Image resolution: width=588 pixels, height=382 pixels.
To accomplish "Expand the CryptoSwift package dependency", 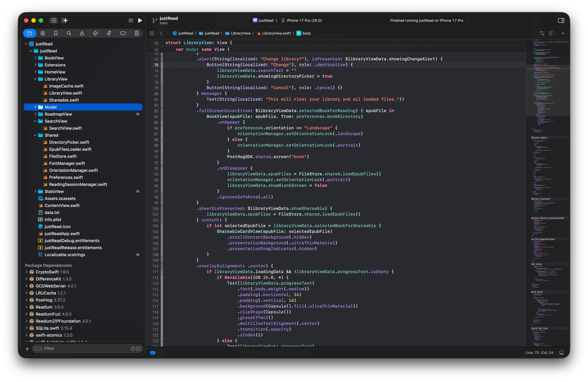I will point(27,272).
